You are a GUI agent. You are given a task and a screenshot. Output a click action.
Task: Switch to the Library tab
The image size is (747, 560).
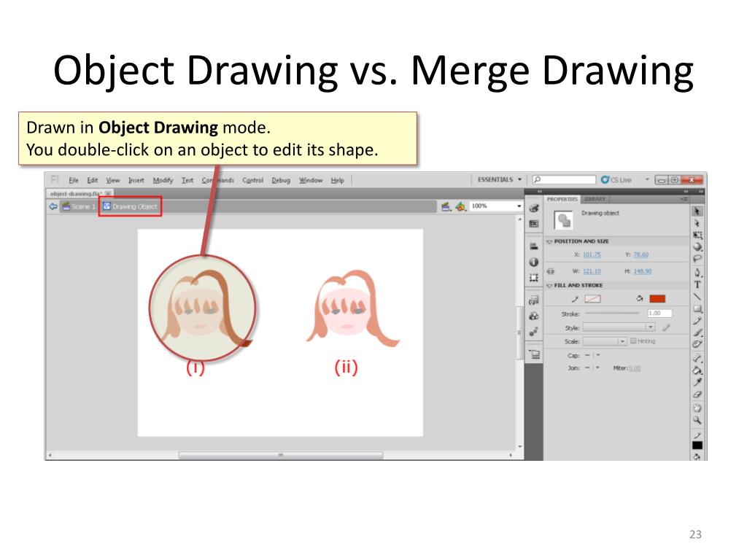(595, 198)
